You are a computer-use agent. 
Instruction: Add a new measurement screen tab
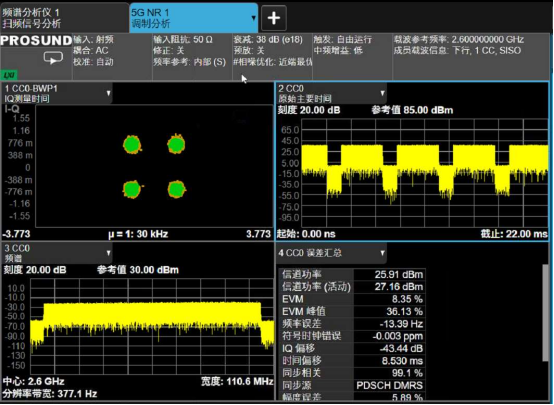click(x=274, y=18)
